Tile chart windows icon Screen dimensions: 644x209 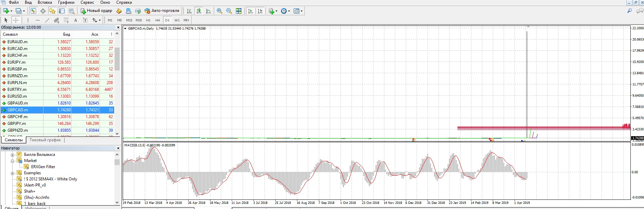pos(239,11)
